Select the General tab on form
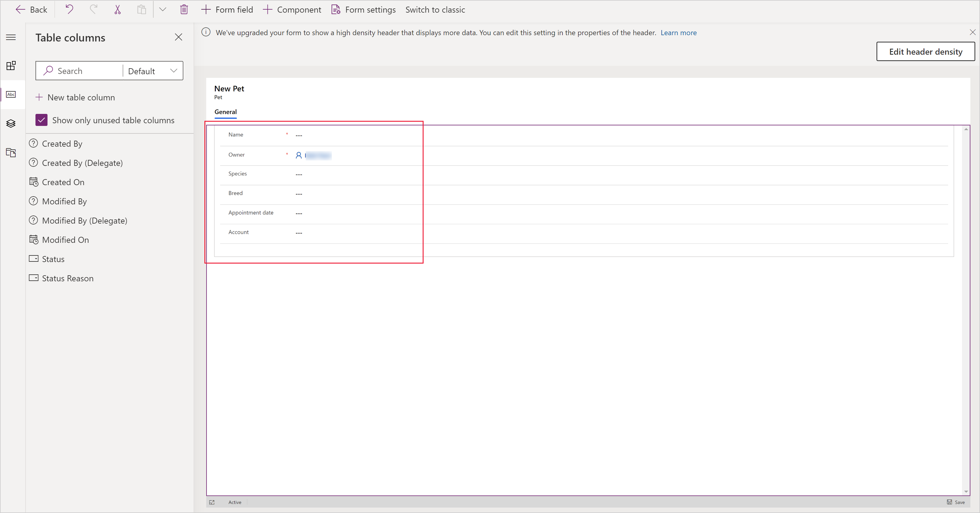Image resolution: width=980 pixels, height=513 pixels. pyautogui.click(x=225, y=111)
